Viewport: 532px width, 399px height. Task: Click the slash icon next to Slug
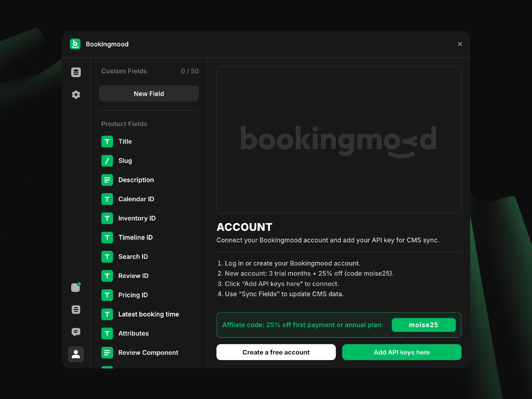click(107, 161)
